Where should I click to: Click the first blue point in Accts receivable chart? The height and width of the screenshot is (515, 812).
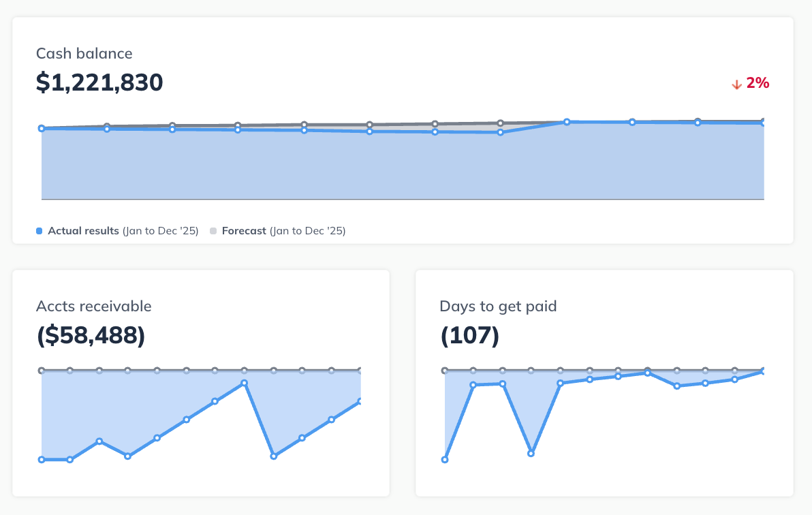pyautogui.click(x=42, y=460)
